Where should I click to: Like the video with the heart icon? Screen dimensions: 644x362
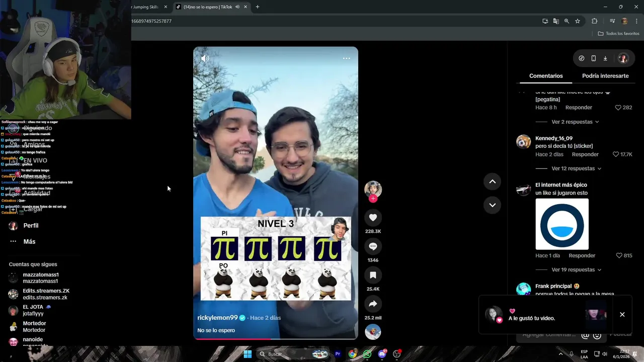pyautogui.click(x=373, y=218)
